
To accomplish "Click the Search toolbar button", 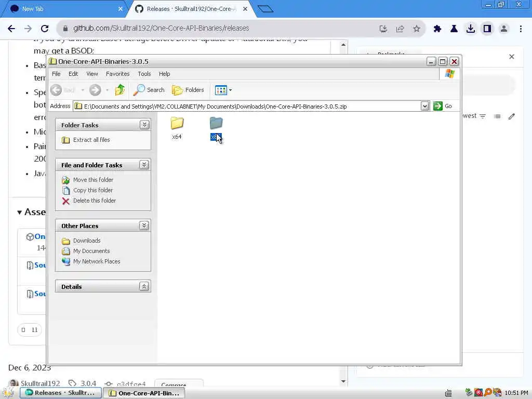I will coord(149,90).
